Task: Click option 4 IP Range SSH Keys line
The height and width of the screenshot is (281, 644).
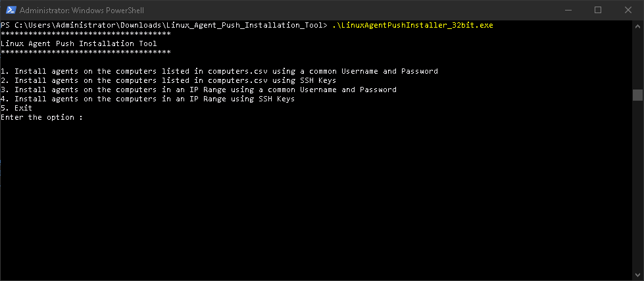Action: click(147, 99)
